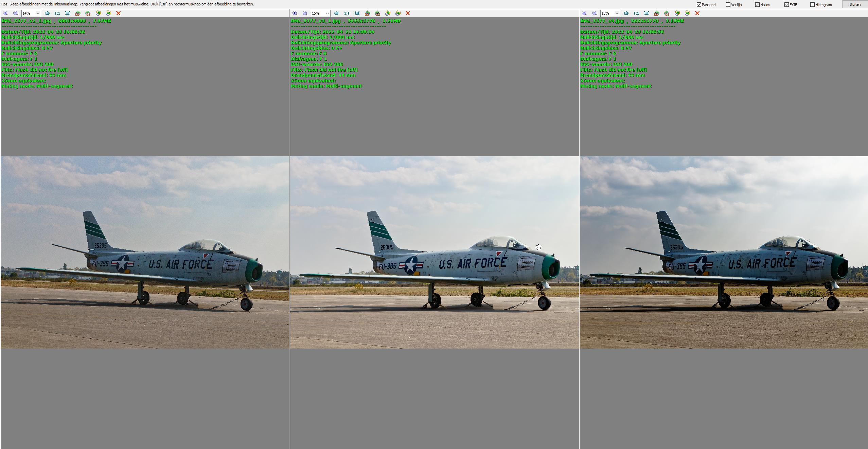Click full-screen frame icon in left panel
The width and height of the screenshot is (868, 449).
pyautogui.click(x=68, y=13)
